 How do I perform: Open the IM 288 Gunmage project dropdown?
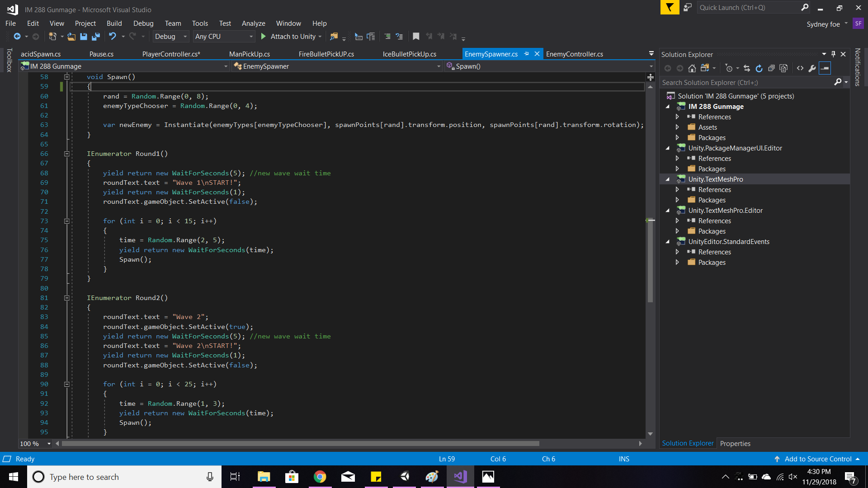(124, 66)
